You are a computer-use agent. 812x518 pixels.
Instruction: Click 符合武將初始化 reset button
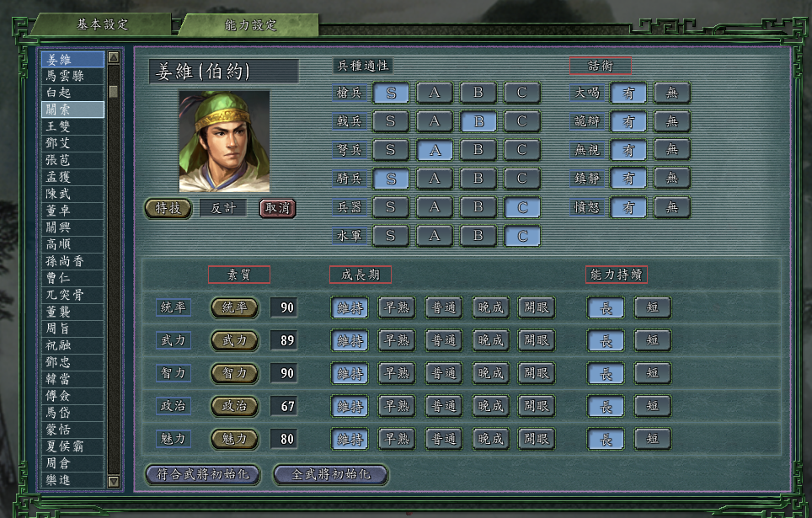click(202, 474)
